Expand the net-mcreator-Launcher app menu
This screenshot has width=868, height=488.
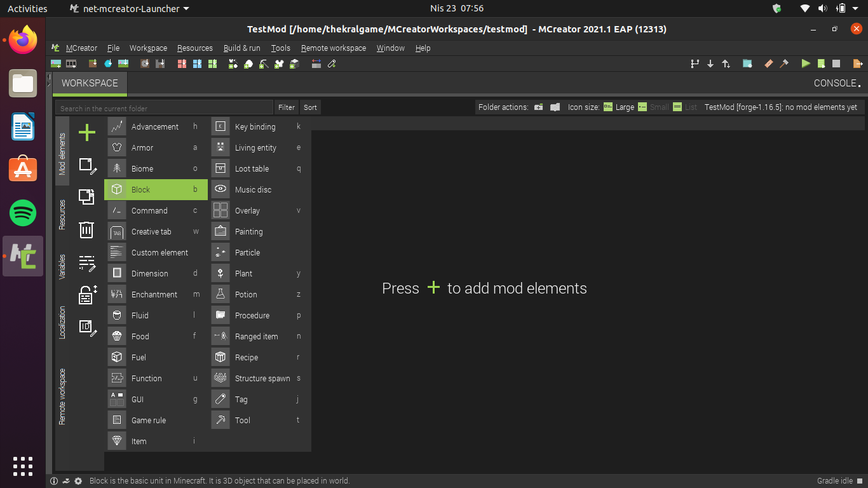click(x=130, y=8)
